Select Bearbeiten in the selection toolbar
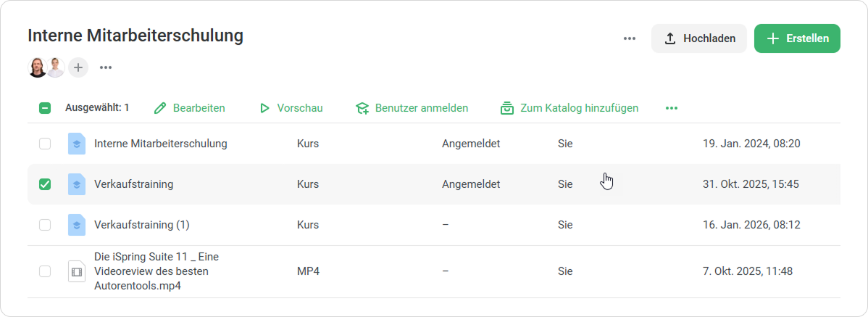 [x=190, y=108]
